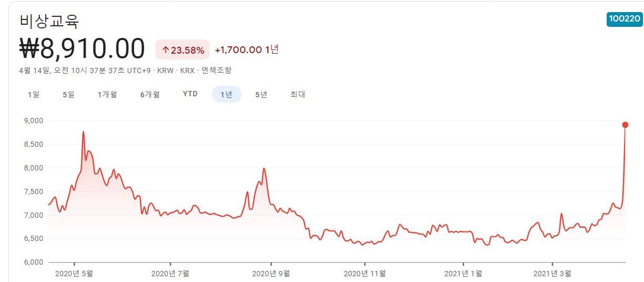Open the 면책조항 disclaimer link
644x282 pixels.
[216, 70]
